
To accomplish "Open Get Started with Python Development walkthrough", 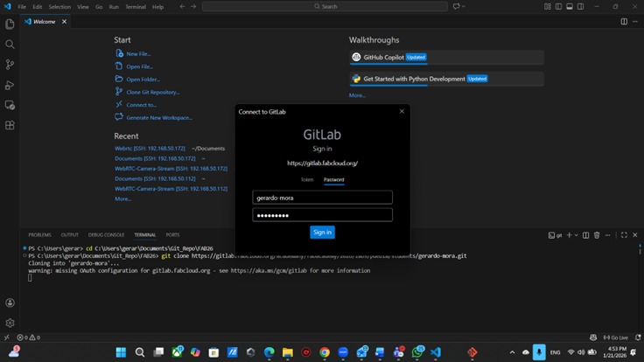I will [x=446, y=79].
